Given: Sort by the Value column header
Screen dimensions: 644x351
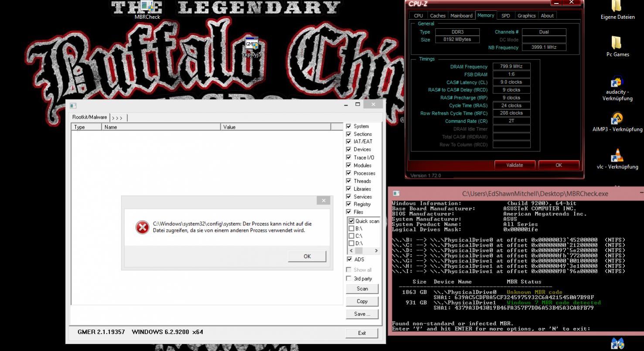Looking at the screenshot, I should coord(276,127).
